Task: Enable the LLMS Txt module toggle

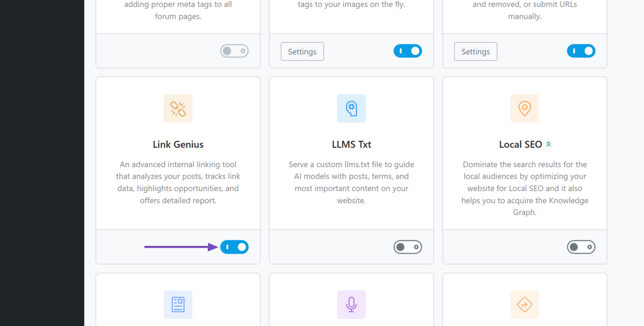Action: 408,247
